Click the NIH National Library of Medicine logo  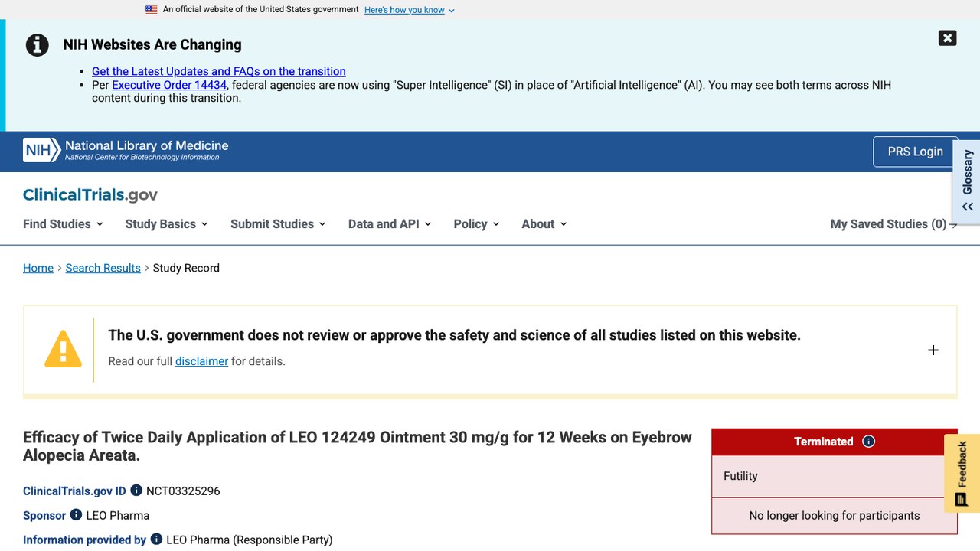click(x=126, y=150)
